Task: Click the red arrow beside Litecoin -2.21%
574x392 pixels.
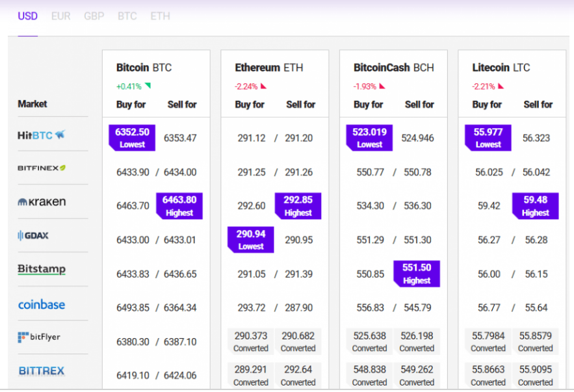Action: tap(501, 86)
